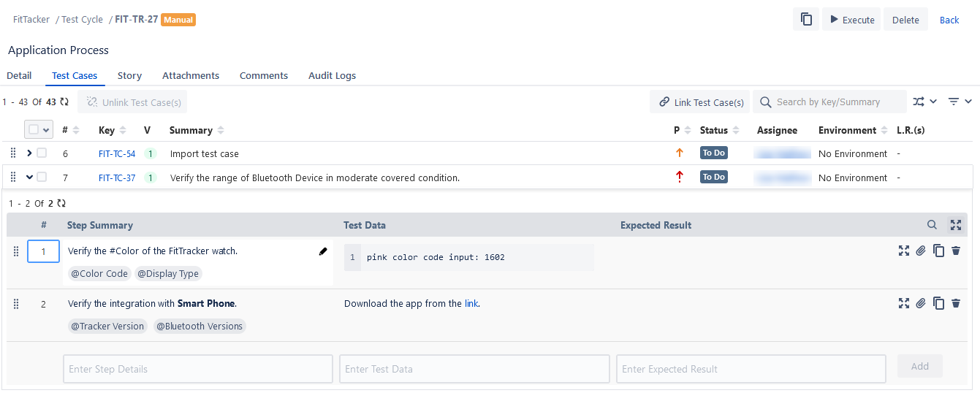Open the Attachments tab
The image size is (980, 393).
pos(191,75)
